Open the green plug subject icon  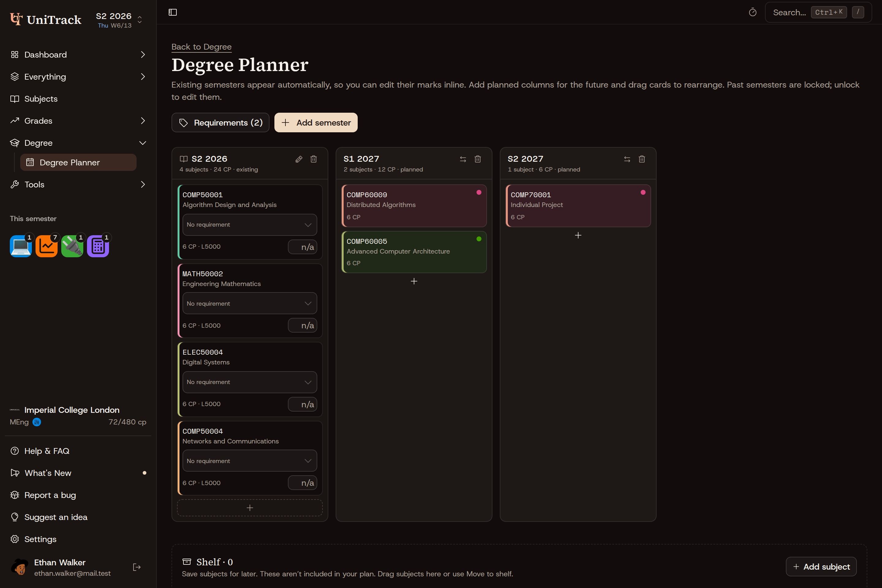point(72,246)
